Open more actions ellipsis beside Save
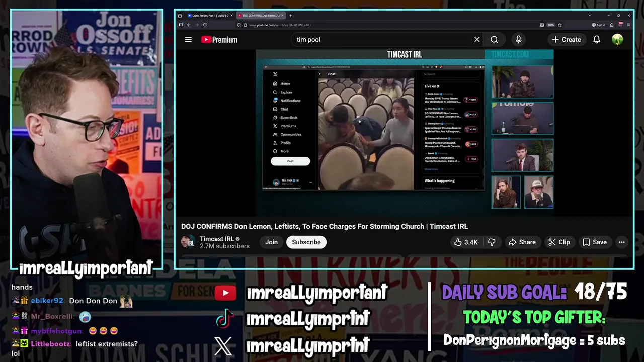The width and height of the screenshot is (644, 362). point(621,242)
